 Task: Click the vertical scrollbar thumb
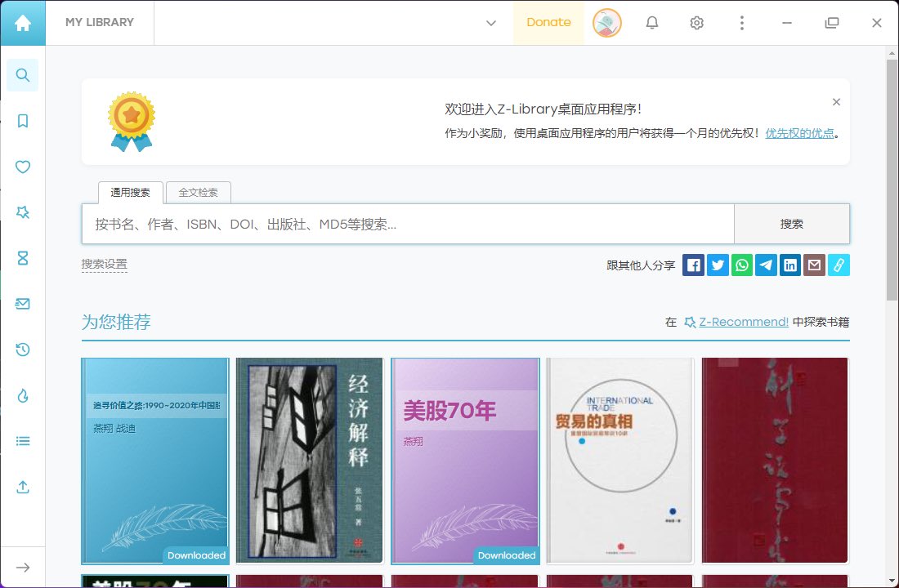pos(892,180)
